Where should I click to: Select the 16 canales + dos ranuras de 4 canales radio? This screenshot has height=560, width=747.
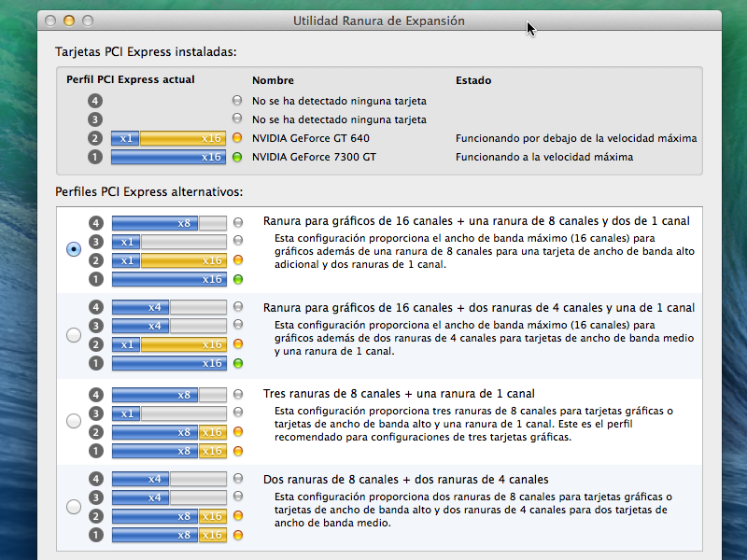coord(74,335)
